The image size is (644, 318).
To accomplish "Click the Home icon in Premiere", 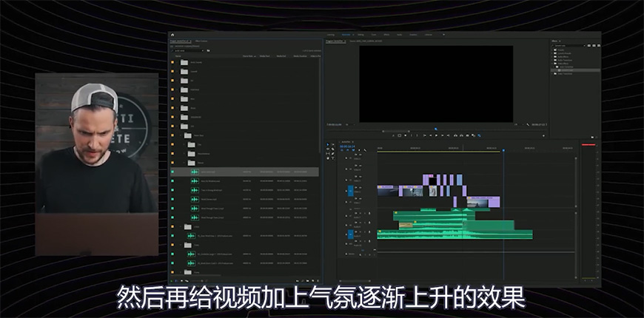I will (x=172, y=35).
